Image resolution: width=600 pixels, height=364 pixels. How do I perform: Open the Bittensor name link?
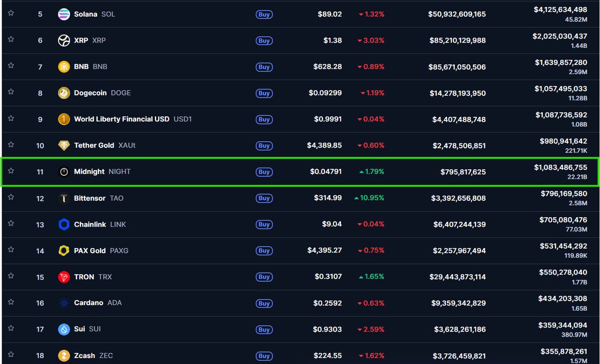click(x=89, y=198)
